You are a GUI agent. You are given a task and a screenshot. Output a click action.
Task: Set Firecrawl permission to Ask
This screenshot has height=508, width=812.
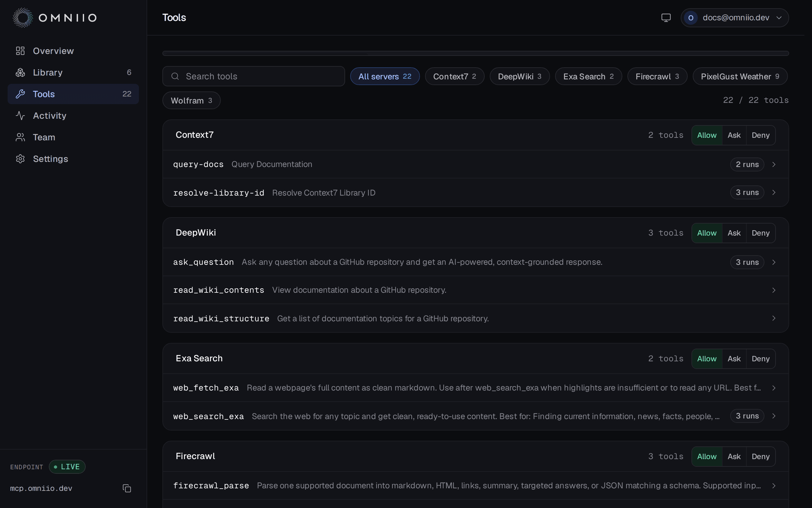coord(734,456)
